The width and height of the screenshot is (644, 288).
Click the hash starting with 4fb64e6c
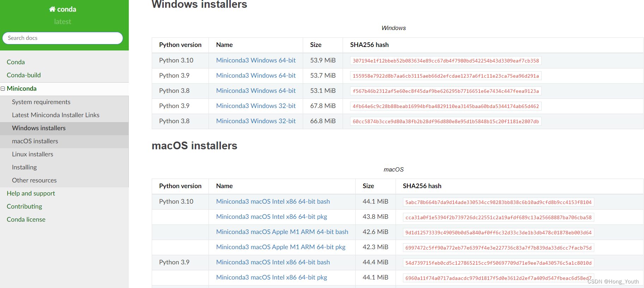(x=446, y=106)
